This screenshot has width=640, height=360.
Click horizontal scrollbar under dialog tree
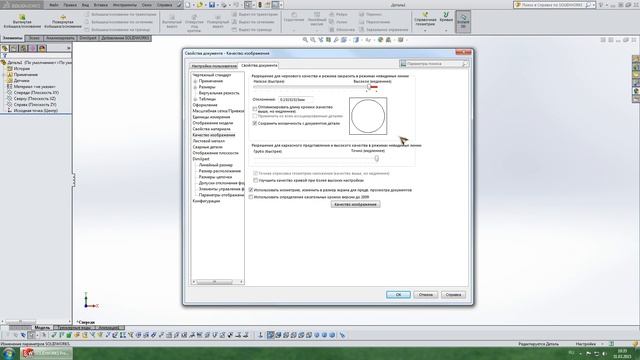coord(218,282)
